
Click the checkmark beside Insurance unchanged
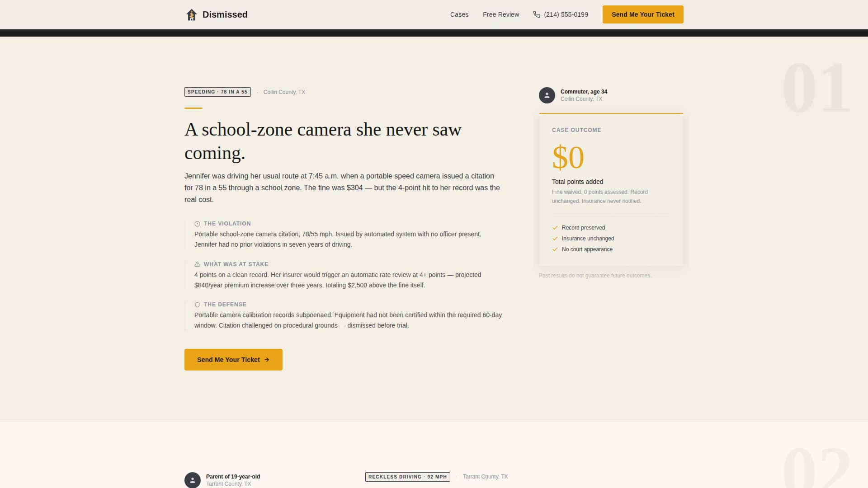(555, 238)
